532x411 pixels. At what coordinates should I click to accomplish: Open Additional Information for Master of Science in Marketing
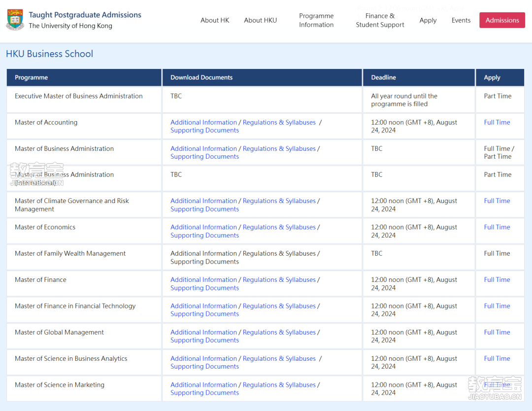[x=203, y=385]
